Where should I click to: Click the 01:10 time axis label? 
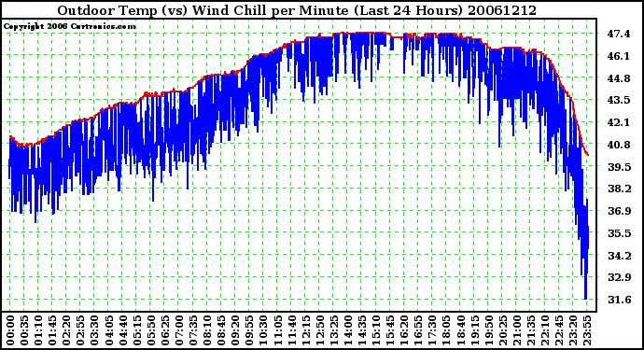(38, 330)
